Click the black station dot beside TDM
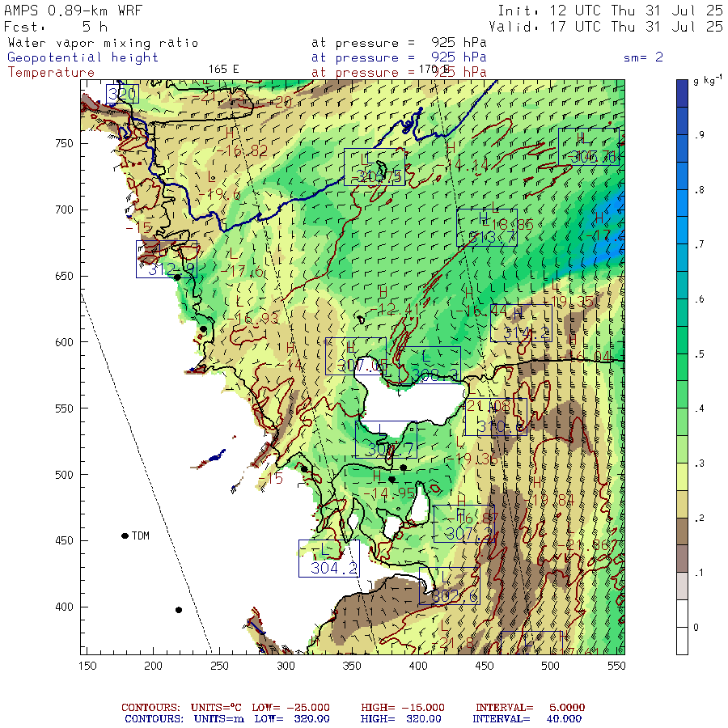 pyautogui.click(x=125, y=535)
